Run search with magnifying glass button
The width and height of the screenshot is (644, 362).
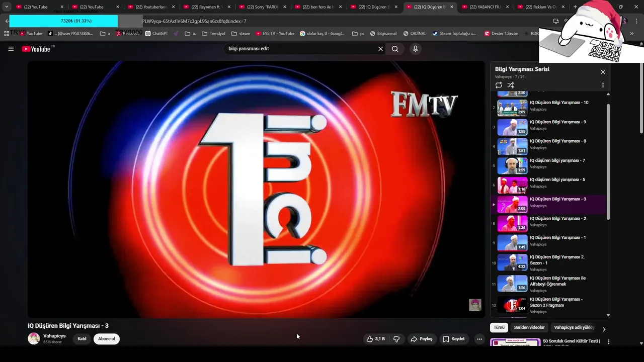pyautogui.click(x=395, y=49)
